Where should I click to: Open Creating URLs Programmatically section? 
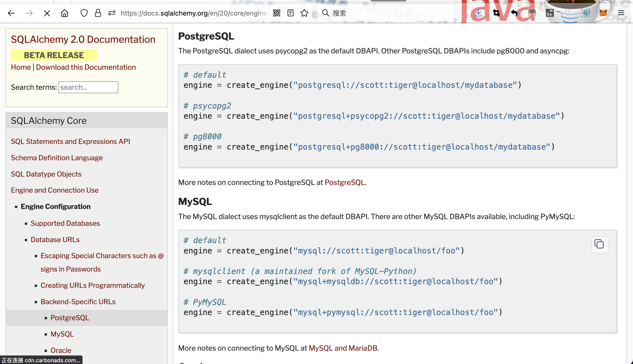click(x=93, y=285)
